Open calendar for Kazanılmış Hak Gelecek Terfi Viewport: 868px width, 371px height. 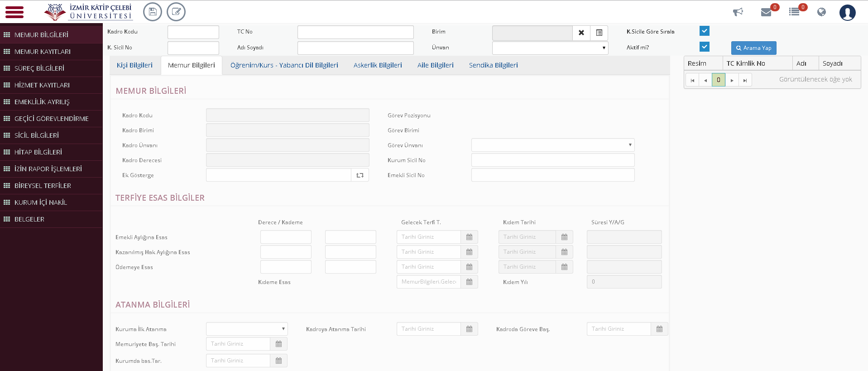(469, 252)
